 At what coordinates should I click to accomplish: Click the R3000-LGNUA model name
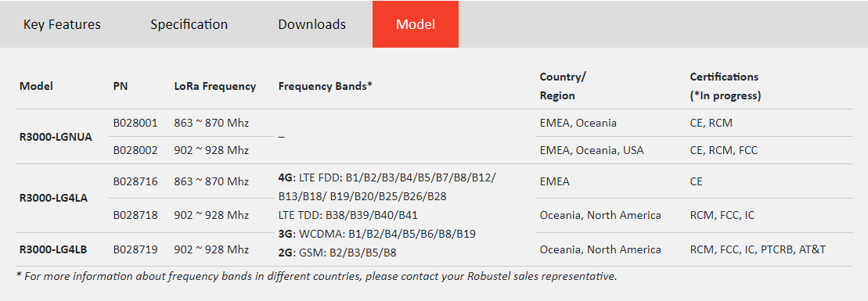pyautogui.click(x=56, y=137)
